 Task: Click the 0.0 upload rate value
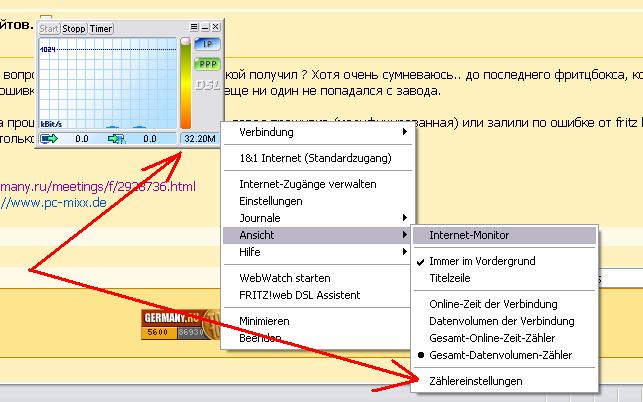coord(82,139)
